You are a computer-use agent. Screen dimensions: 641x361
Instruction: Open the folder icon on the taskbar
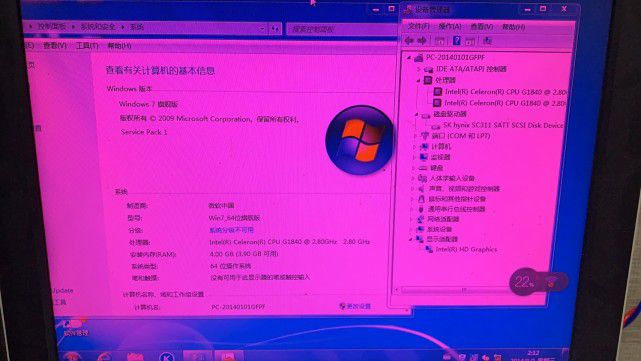click(135, 357)
